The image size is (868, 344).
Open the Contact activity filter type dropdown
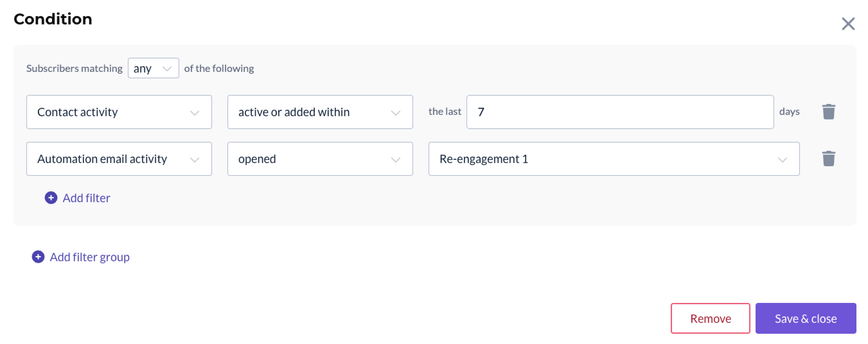click(x=119, y=112)
